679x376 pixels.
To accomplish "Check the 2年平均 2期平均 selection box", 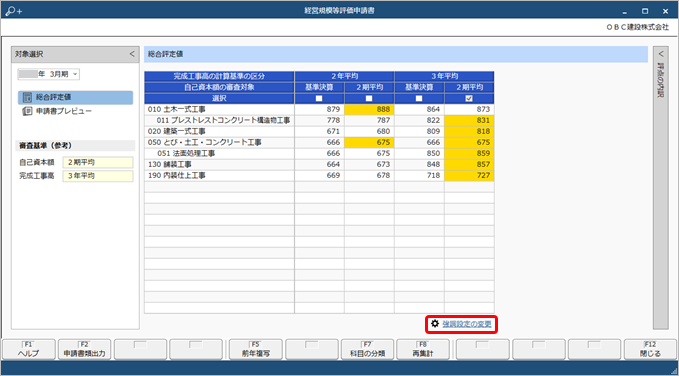I will point(369,98).
